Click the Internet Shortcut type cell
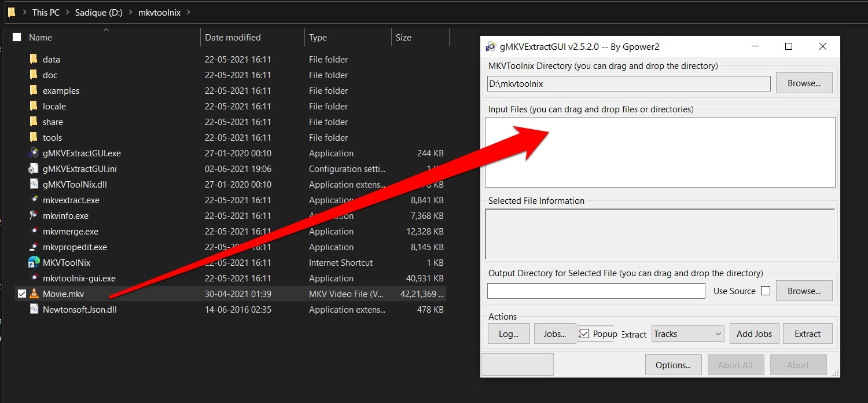868x403 pixels. pos(341,262)
